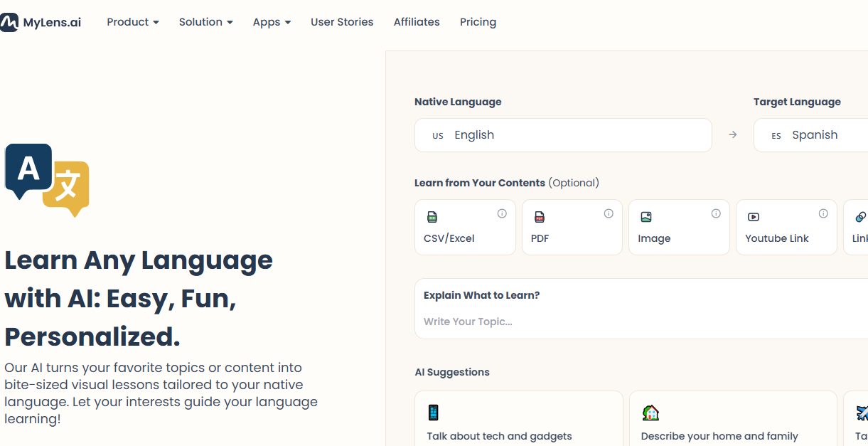Click the CSV/Excel spreadsheet icon
The height and width of the screenshot is (446, 868).
point(432,217)
